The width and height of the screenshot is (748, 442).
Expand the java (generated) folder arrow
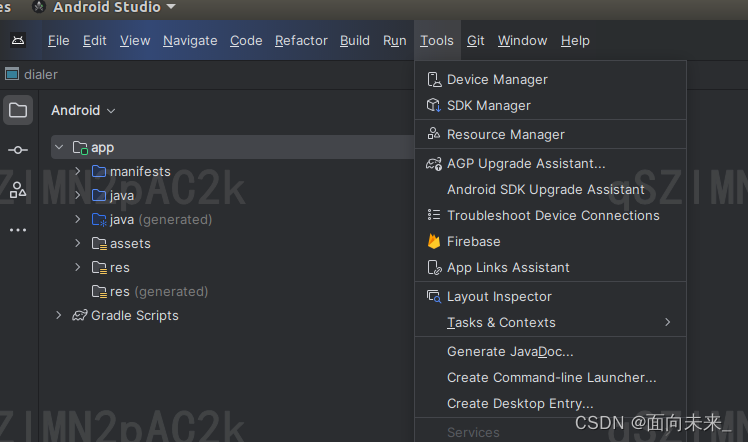(78, 218)
